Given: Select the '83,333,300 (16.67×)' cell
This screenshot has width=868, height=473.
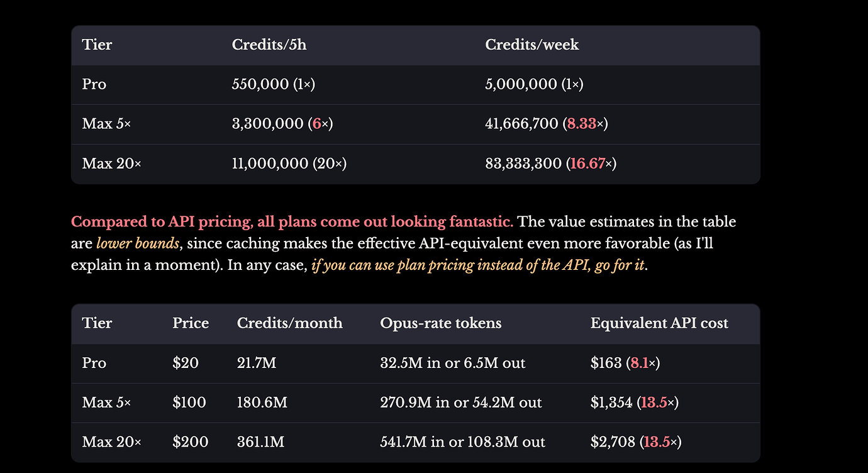Looking at the screenshot, I should tap(551, 164).
